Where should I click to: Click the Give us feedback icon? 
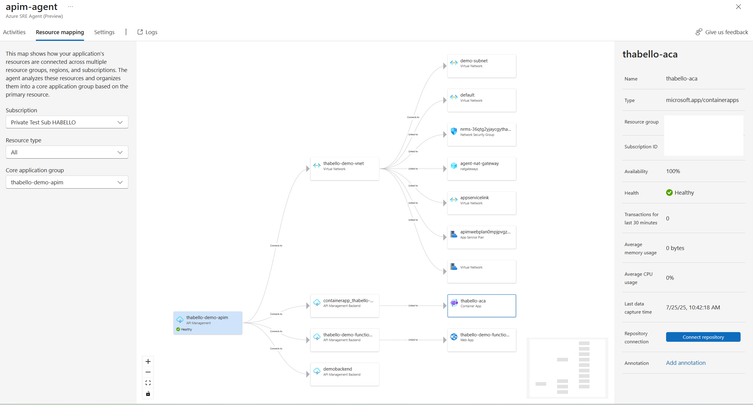699,32
